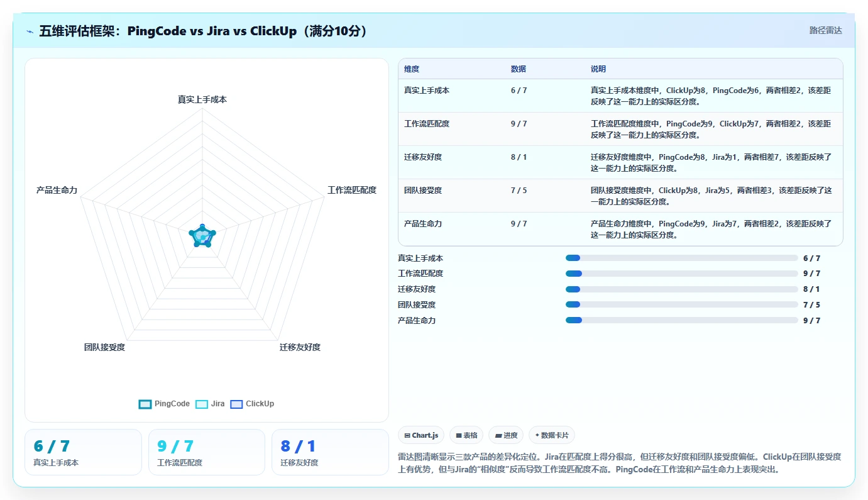Click the 产品生命力 axis label on the radar

point(57,190)
